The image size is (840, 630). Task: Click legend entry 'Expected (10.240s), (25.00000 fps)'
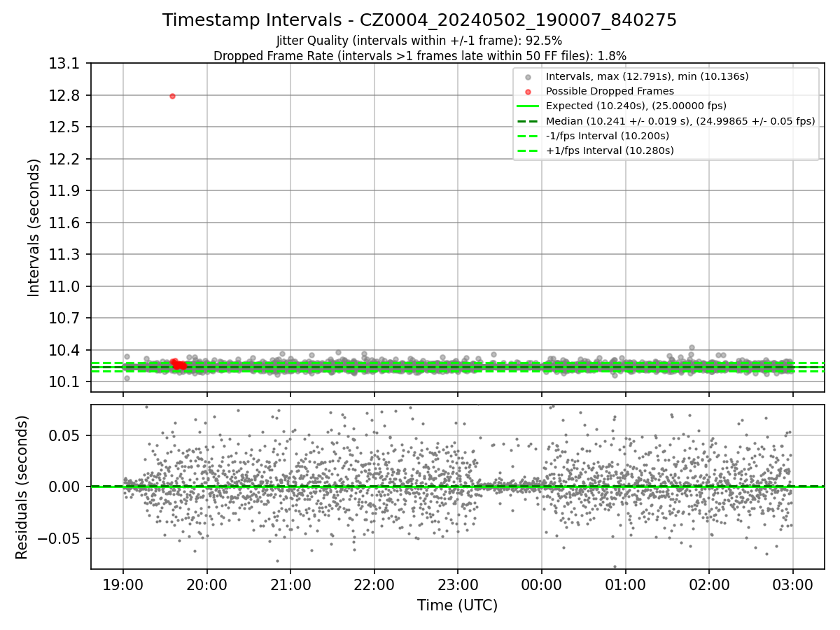tap(636, 106)
